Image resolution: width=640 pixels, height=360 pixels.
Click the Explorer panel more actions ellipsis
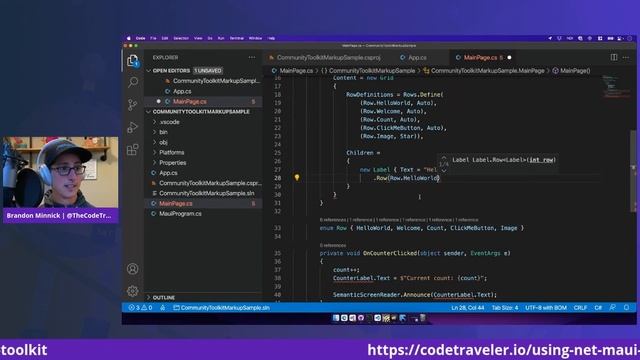252,58
